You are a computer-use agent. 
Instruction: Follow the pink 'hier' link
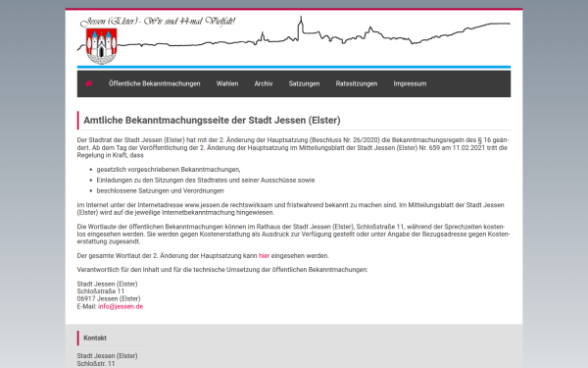click(x=264, y=256)
